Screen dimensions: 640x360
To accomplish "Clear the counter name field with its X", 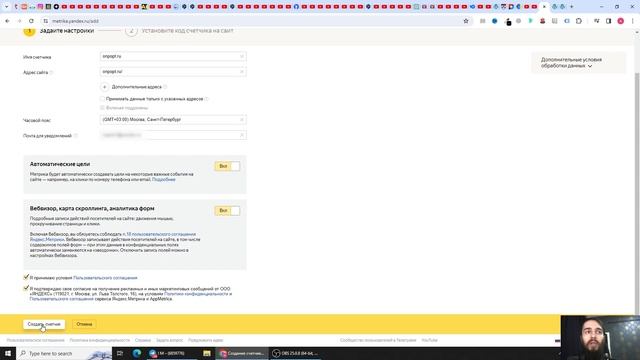I will pos(242,56).
